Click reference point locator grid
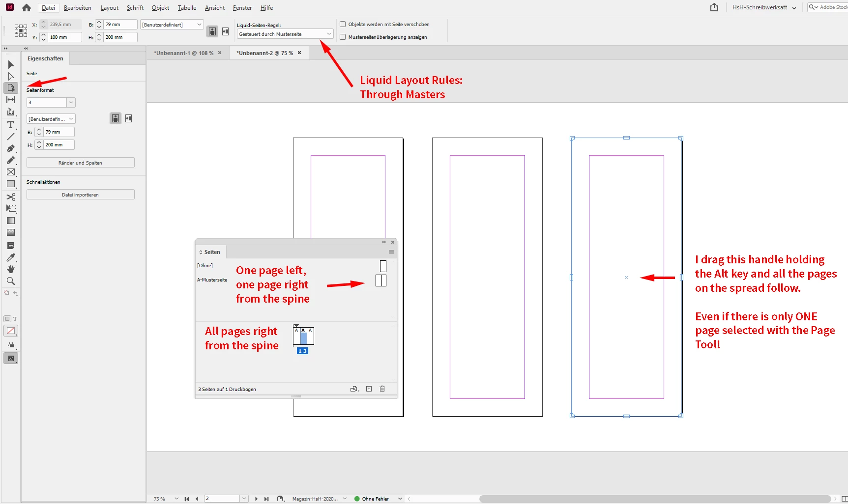 21,30
